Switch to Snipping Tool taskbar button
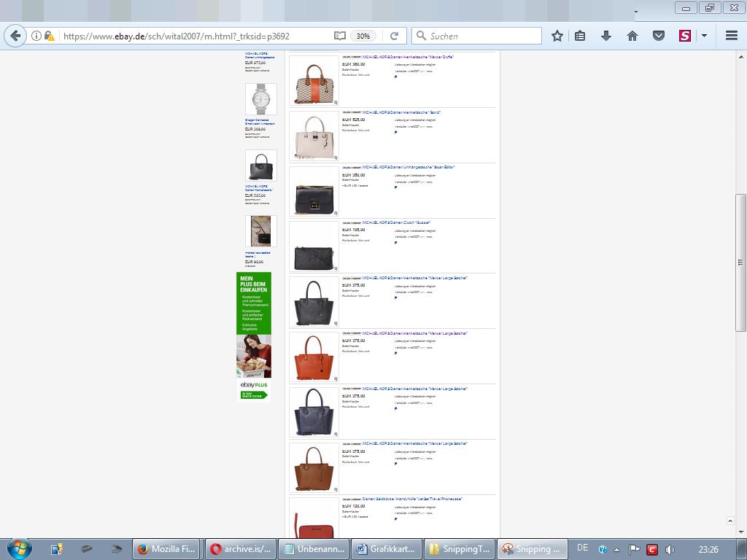This screenshot has width=747, height=560. 533,549
